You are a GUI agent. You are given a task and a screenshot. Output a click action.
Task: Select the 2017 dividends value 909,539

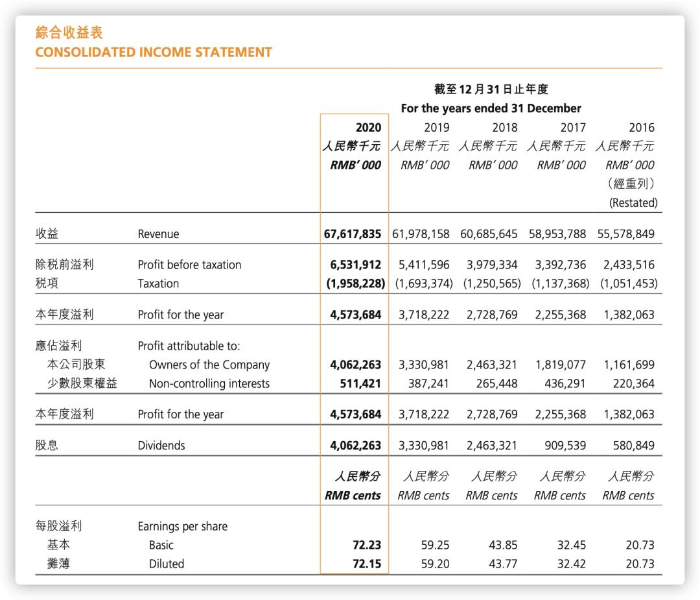point(565,446)
